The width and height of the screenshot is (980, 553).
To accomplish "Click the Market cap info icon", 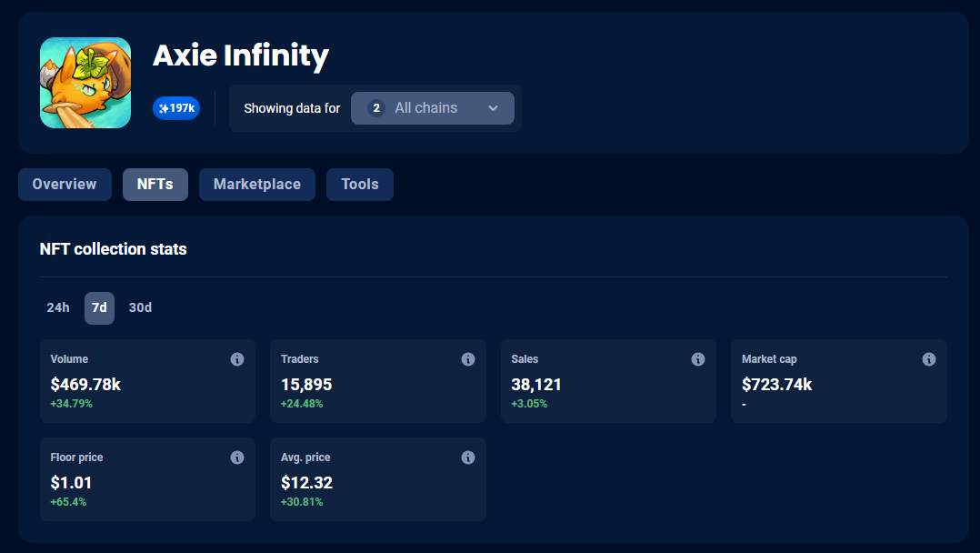I will [x=929, y=359].
